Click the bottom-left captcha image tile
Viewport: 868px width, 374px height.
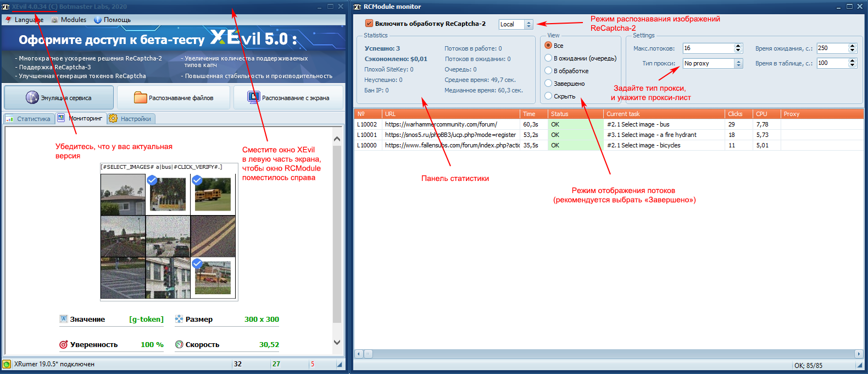[123, 278]
